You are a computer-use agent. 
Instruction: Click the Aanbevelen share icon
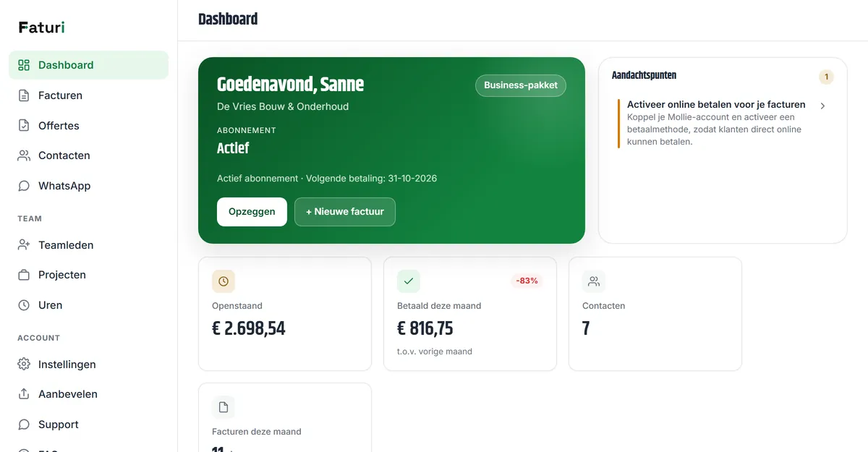(x=24, y=394)
